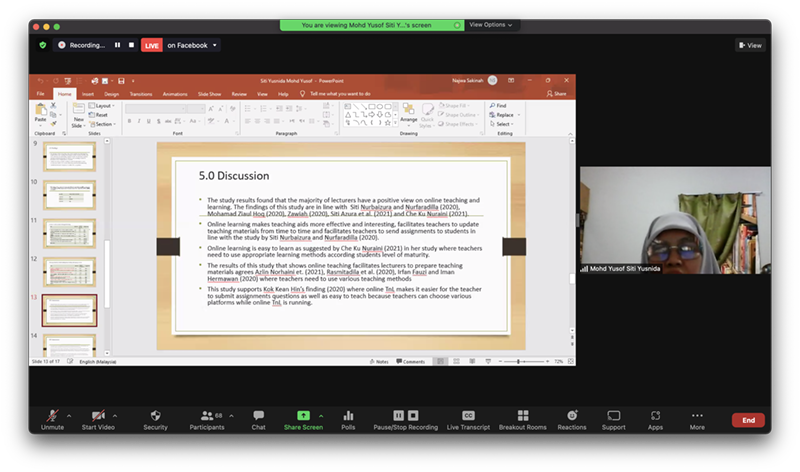Viewport: 800px width, 472px height.
Task: Switch to the Design ribbon tab
Action: 112,94
